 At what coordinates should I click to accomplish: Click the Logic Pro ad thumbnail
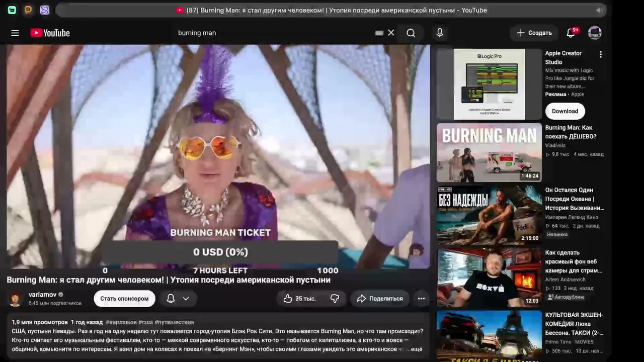489,84
